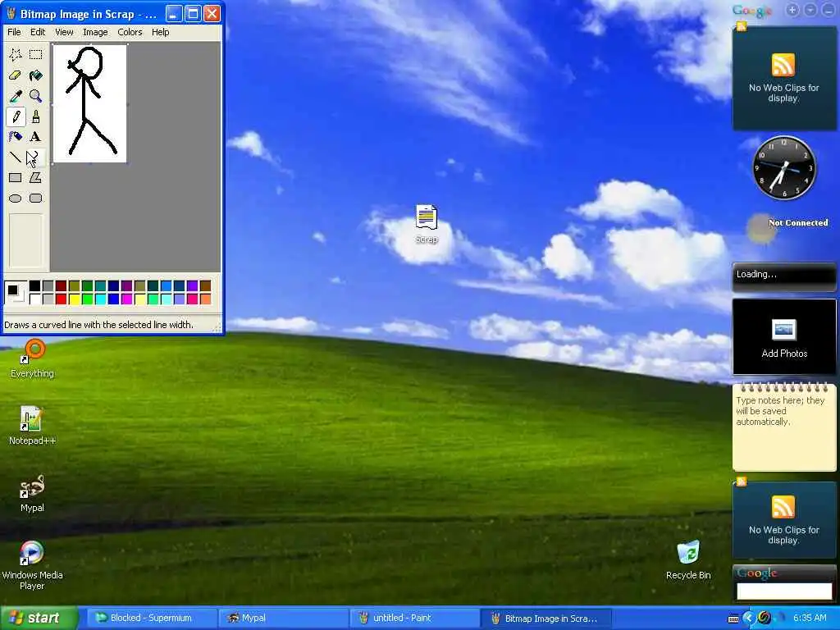Pick the white palette swatch

[x=34, y=299]
